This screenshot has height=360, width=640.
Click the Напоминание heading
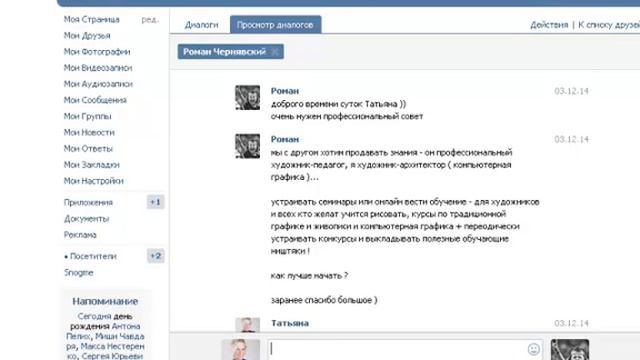105,301
